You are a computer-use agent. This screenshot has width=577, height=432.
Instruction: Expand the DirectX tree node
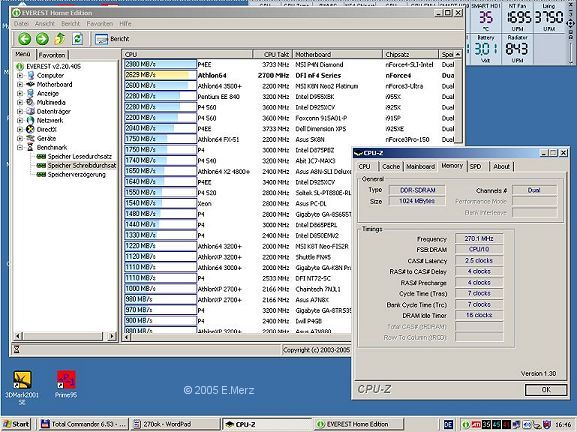(20, 130)
